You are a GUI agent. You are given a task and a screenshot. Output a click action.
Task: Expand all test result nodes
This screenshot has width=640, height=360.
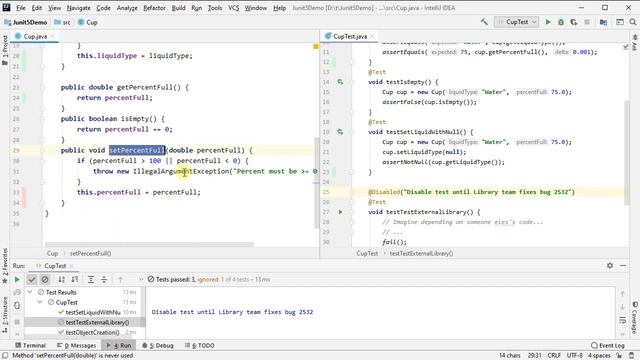(x=91, y=280)
